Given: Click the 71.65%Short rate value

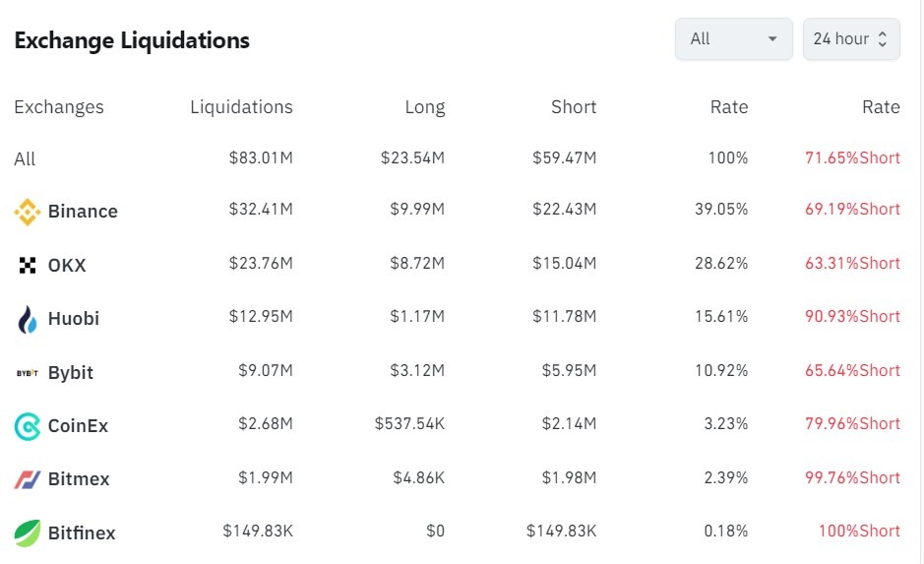Looking at the screenshot, I should (851, 158).
